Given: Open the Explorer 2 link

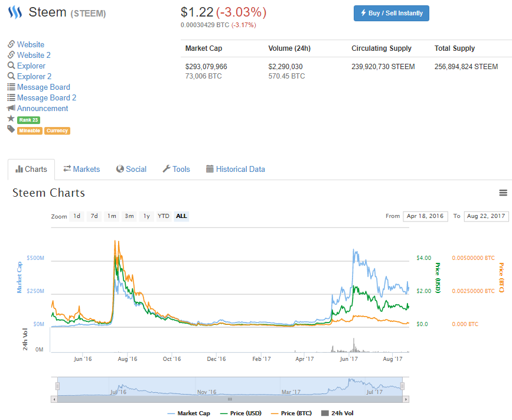Looking at the screenshot, I should coord(34,76).
